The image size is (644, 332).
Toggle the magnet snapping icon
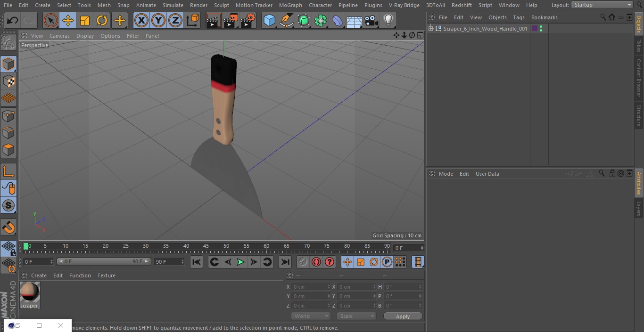point(8,227)
